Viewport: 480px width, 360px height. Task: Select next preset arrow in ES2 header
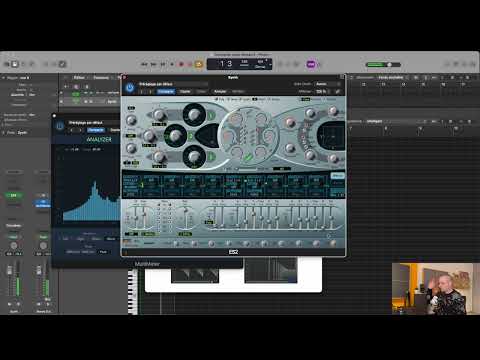[x=150, y=91]
